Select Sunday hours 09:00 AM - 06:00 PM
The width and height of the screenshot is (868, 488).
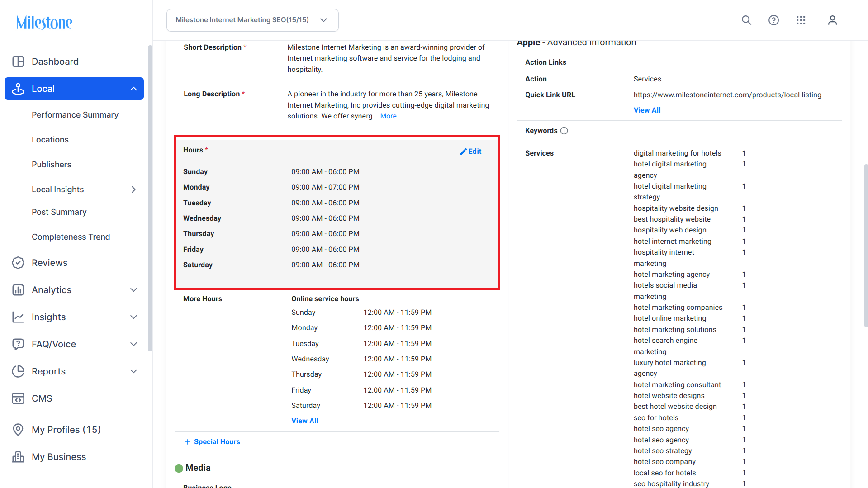[325, 172]
